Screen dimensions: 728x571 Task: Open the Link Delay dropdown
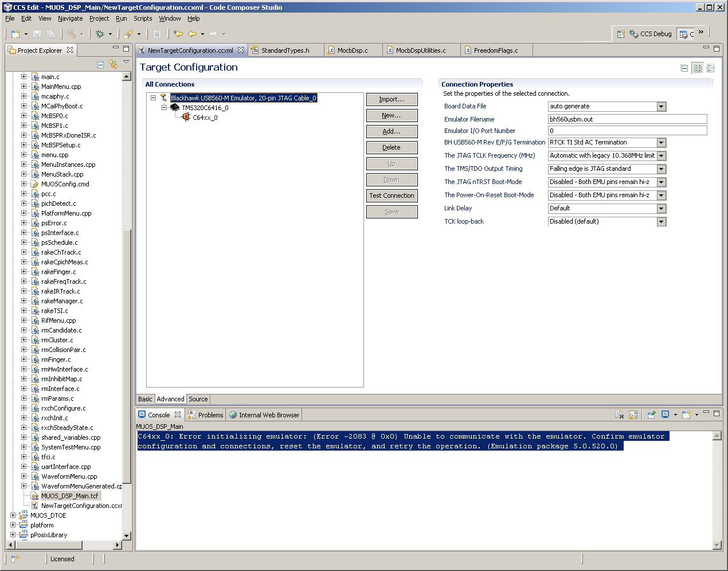coord(662,209)
